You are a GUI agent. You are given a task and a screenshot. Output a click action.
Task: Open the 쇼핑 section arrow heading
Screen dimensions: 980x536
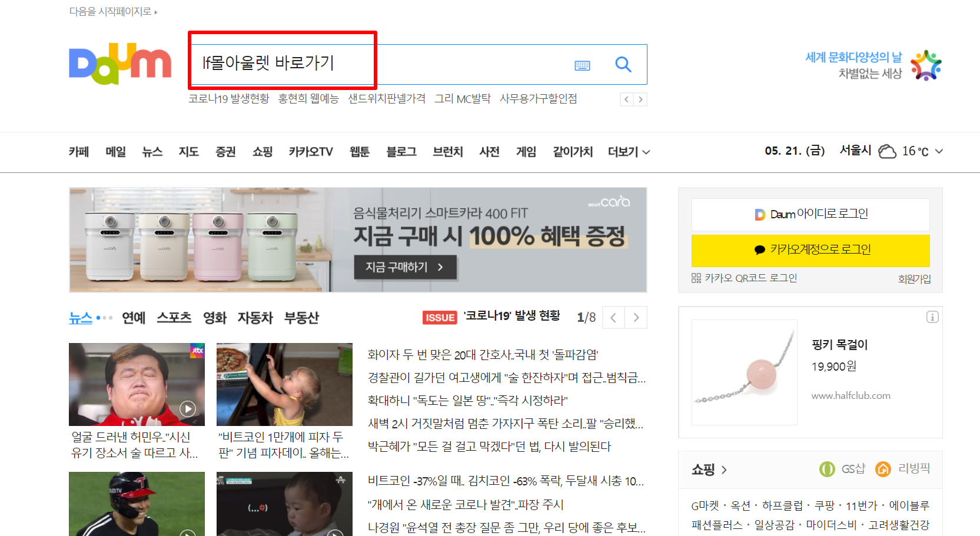[709, 470]
